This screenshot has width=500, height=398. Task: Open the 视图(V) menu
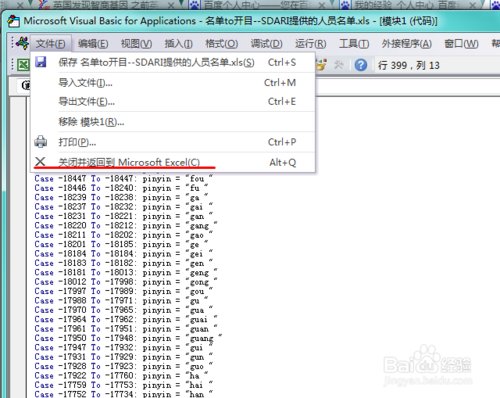tap(136, 44)
